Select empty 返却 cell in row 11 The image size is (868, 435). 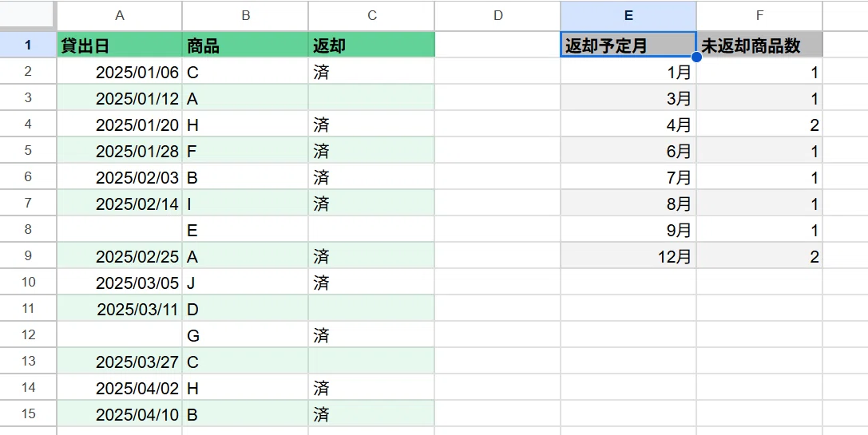(371, 308)
